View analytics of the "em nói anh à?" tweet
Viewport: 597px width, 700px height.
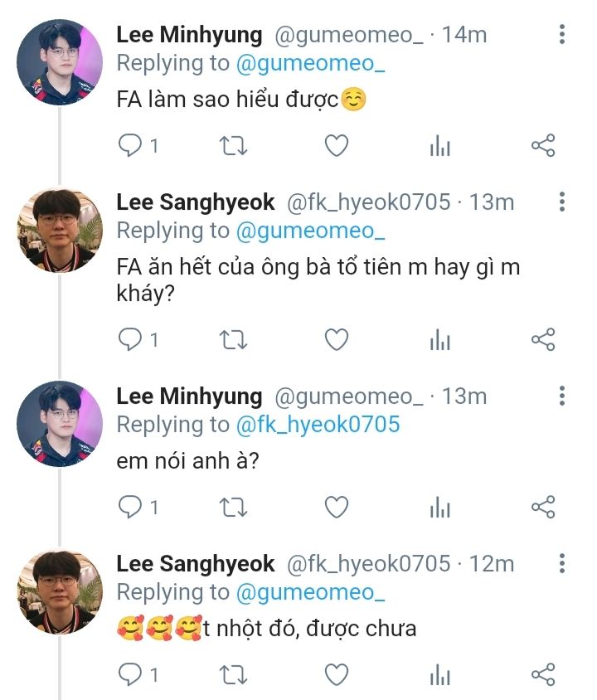pyautogui.click(x=439, y=508)
